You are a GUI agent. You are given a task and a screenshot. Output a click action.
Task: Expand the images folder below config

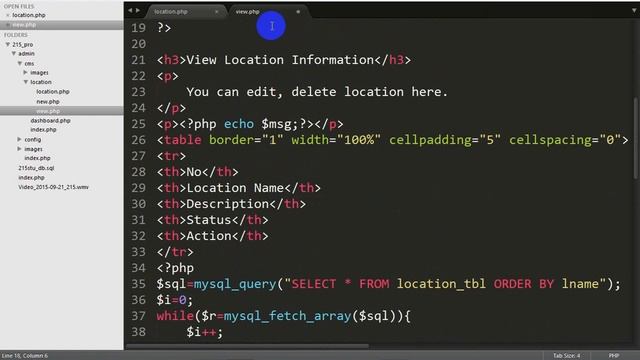click(20, 149)
